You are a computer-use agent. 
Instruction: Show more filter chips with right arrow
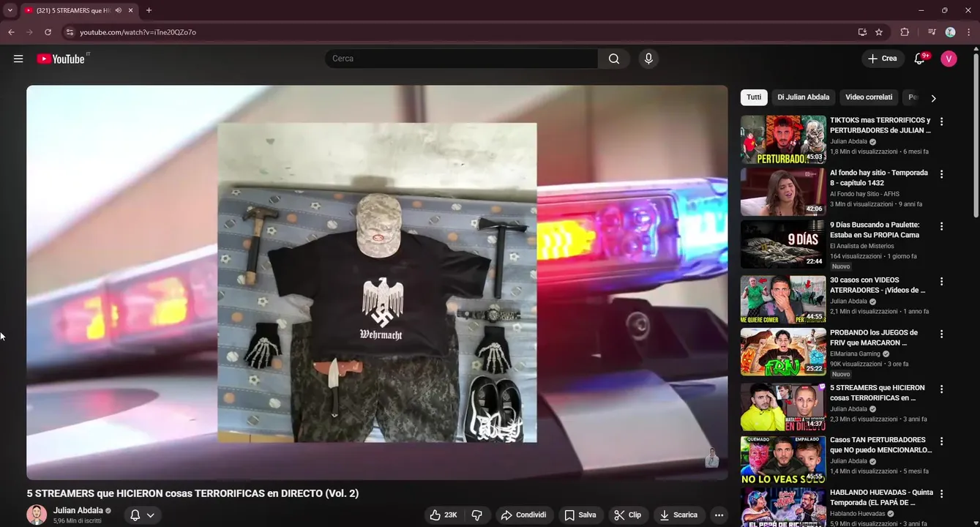933,98
